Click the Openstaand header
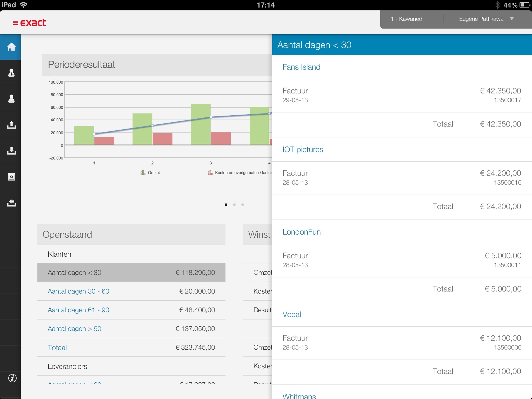Image resolution: width=532 pixels, height=399 pixels. [131, 234]
